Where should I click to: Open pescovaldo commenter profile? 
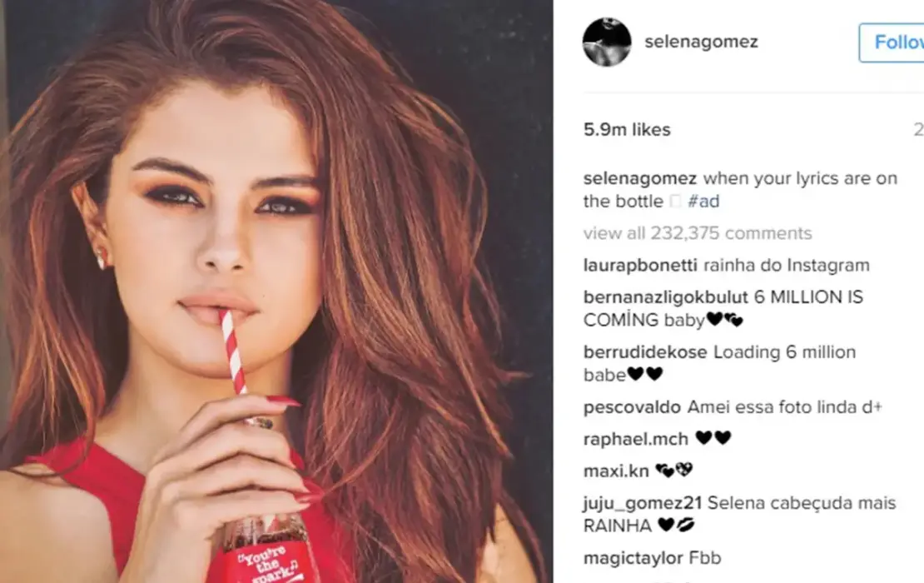pyautogui.click(x=632, y=406)
